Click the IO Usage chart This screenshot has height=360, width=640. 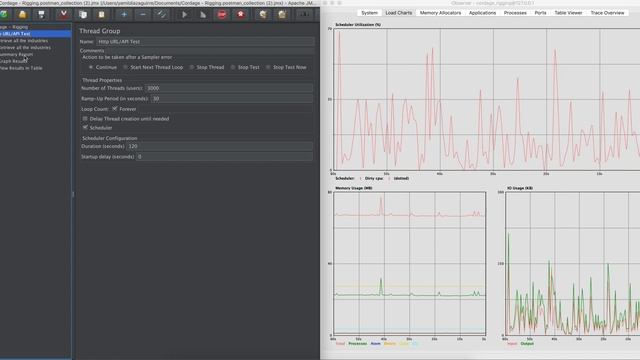[573, 263]
